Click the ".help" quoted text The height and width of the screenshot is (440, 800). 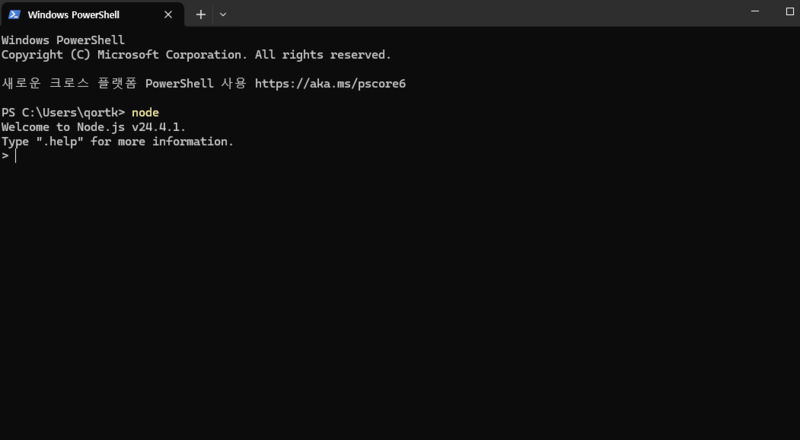coord(60,141)
